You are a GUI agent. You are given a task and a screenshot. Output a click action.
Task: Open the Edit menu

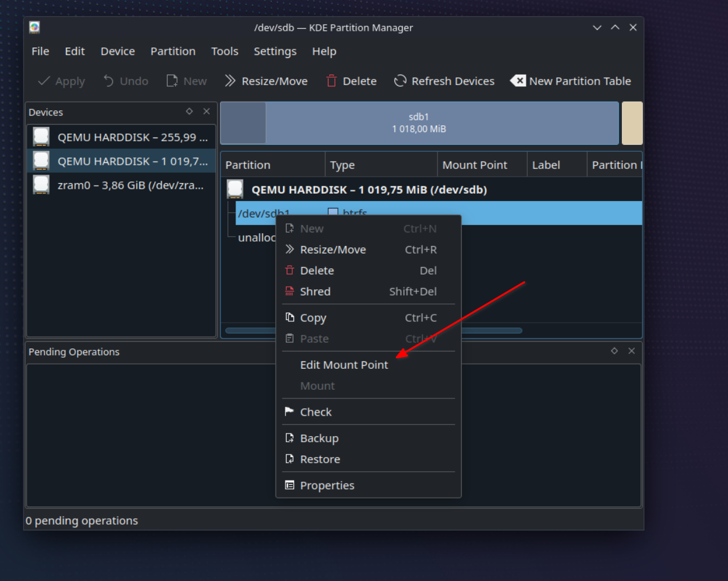pyautogui.click(x=75, y=51)
